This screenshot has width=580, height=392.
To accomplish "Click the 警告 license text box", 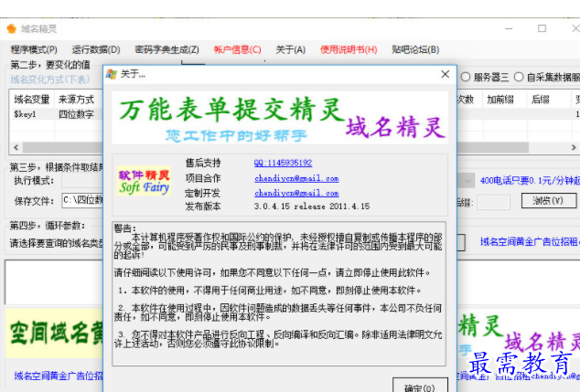I will pyautogui.click(x=279, y=293).
